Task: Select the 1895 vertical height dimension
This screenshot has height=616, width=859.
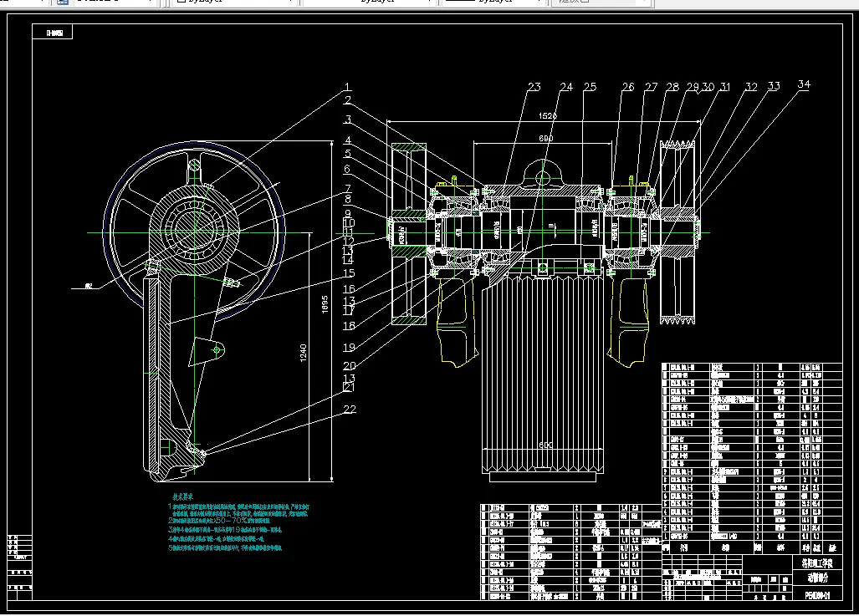Action: click(325, 304)
